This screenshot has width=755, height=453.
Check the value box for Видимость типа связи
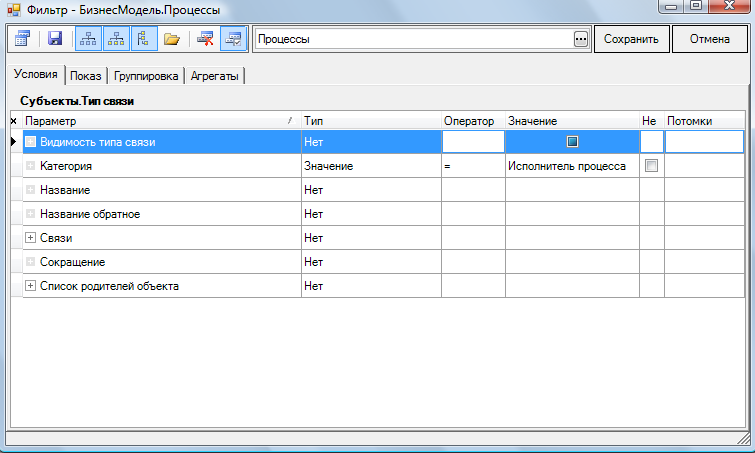click(573, 142)
